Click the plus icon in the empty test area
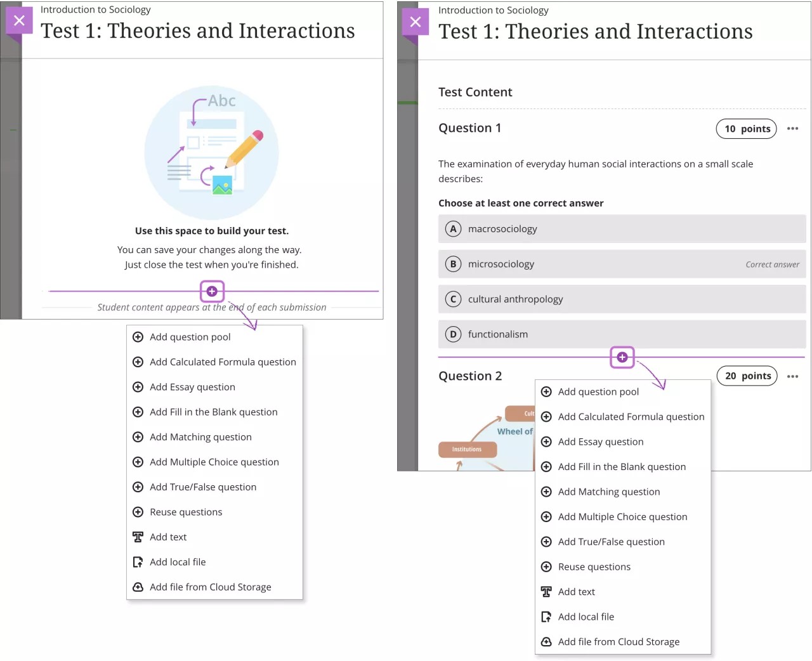The height and width of the screenshot is (661, 812). tap(212, 291)
